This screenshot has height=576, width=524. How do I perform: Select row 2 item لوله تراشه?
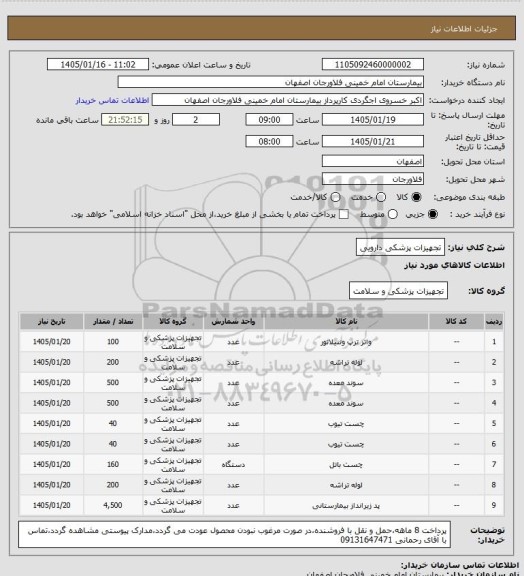tap(346, 363)
